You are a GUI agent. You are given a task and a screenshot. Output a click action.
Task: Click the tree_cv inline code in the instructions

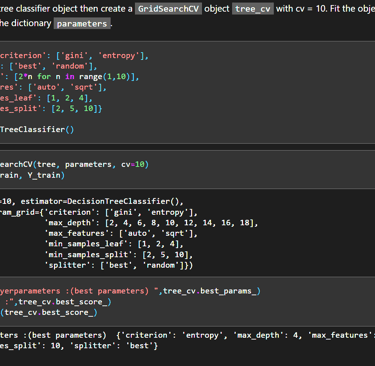(x=253, y=9)
